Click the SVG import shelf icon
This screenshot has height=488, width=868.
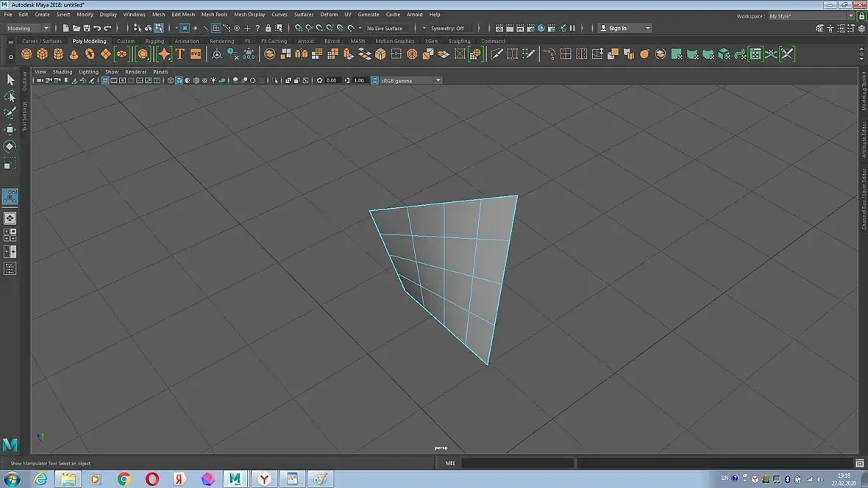[196, 54]
